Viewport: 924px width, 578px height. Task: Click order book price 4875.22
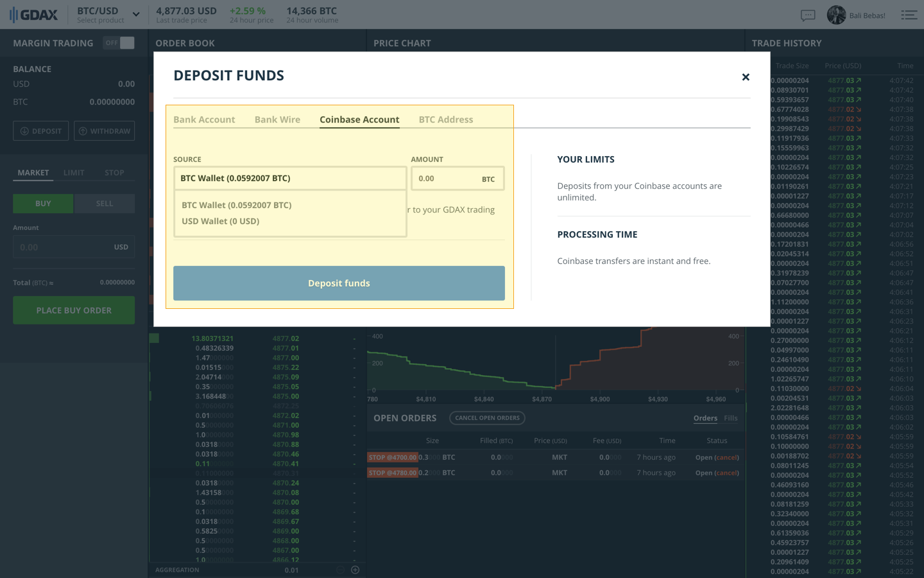(x=286, y=367)
